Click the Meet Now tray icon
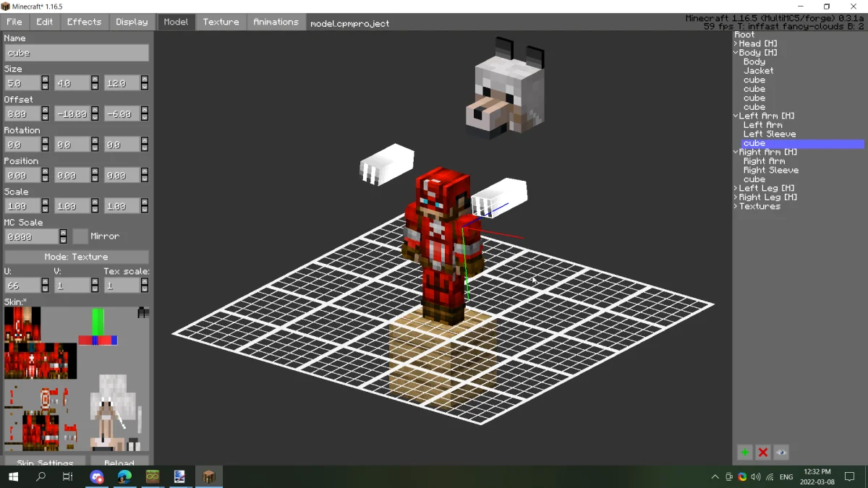This screenshot has height=488, width=868. 729,476
